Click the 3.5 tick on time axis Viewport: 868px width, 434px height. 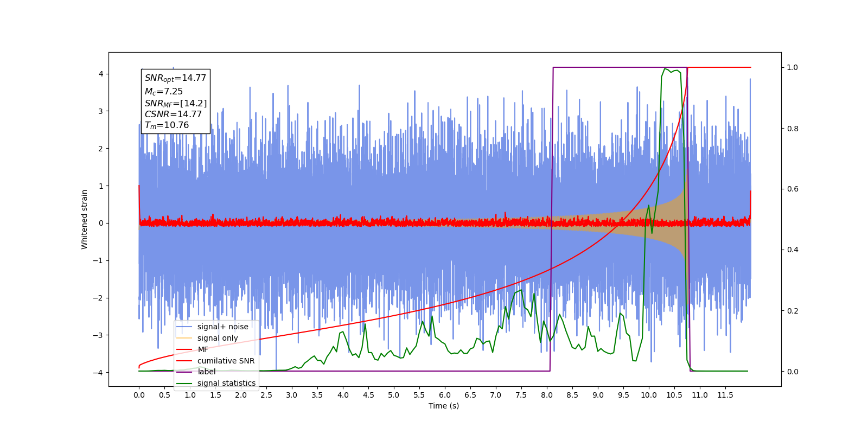[x=317, y=395]
